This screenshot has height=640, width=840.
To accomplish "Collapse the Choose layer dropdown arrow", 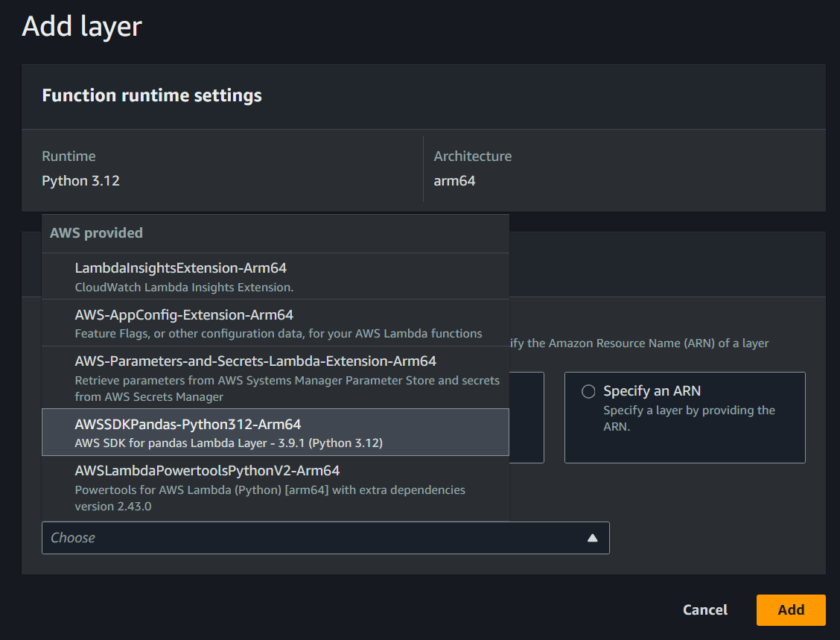I will tap(593, 538).
